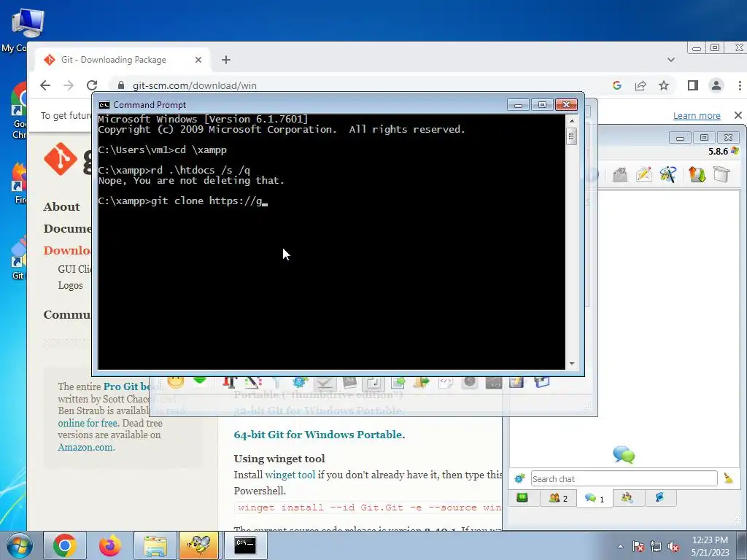Open Logos link in the Git sidebar
Viewport: 747px width, 560px height.
[70, 285]
